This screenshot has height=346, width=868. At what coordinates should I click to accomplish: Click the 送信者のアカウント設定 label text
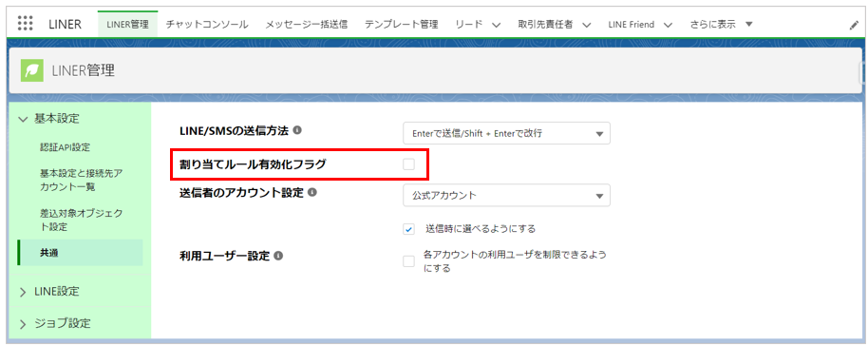(x=242, y=192)
